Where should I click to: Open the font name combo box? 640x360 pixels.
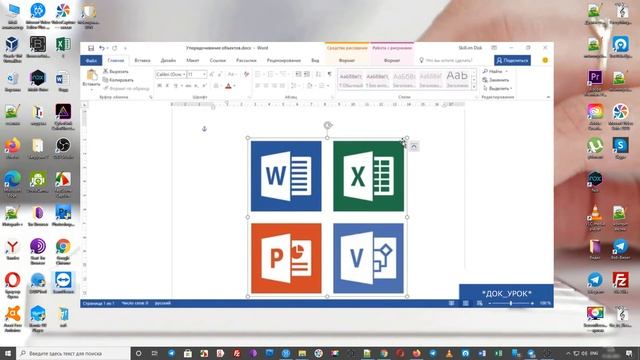point(170,74)
